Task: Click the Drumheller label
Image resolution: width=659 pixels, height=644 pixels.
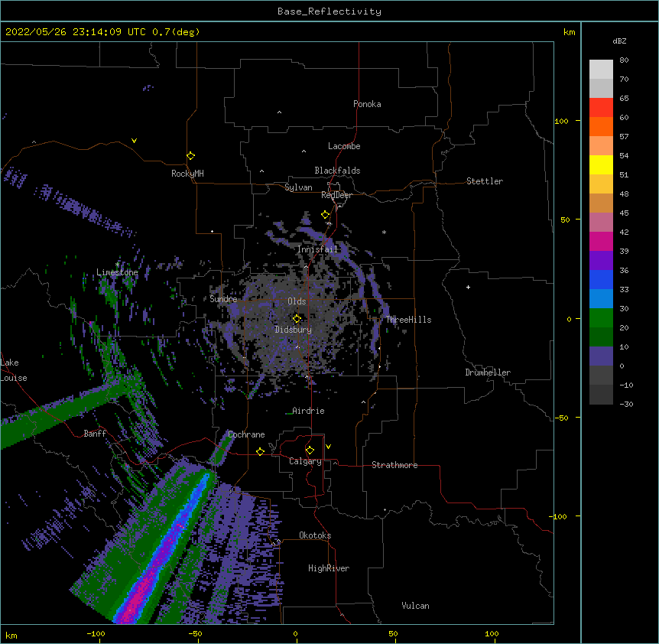Action: click(488, 372)
